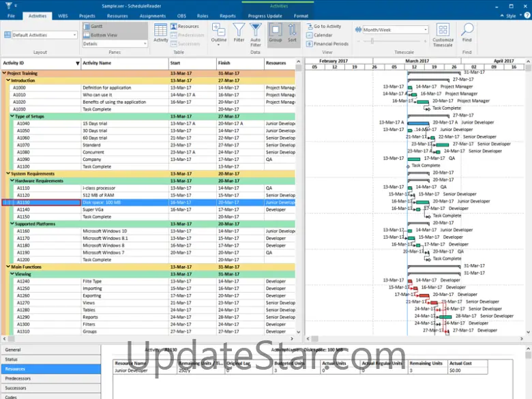Open the Predecessors details tab
This screenshot has width=532, height=399.
tap(51, 379)
